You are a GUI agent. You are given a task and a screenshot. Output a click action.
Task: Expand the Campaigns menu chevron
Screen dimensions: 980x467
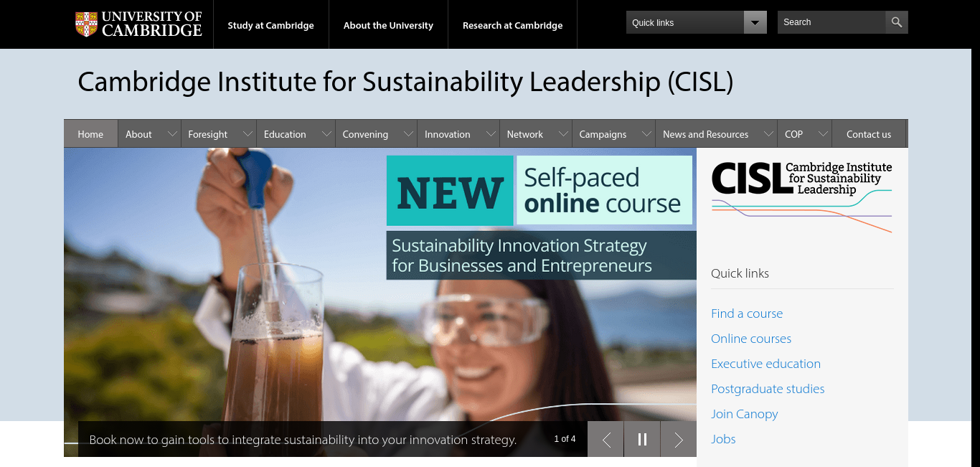click(x=646, y=134)
